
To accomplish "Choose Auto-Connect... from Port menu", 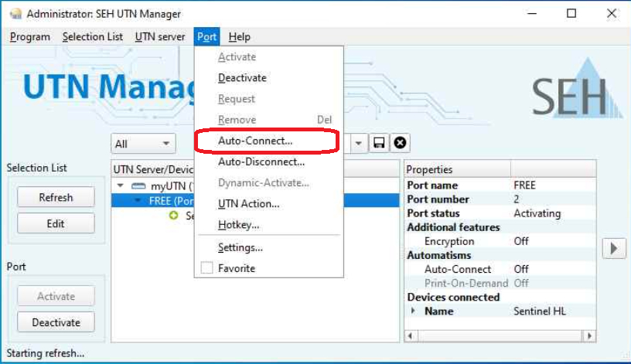I will (268, 141).
